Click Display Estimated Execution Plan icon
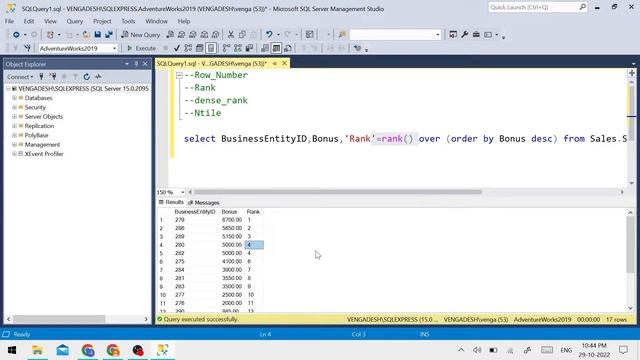This screenshot has height=360, width=640. point(188,48)
